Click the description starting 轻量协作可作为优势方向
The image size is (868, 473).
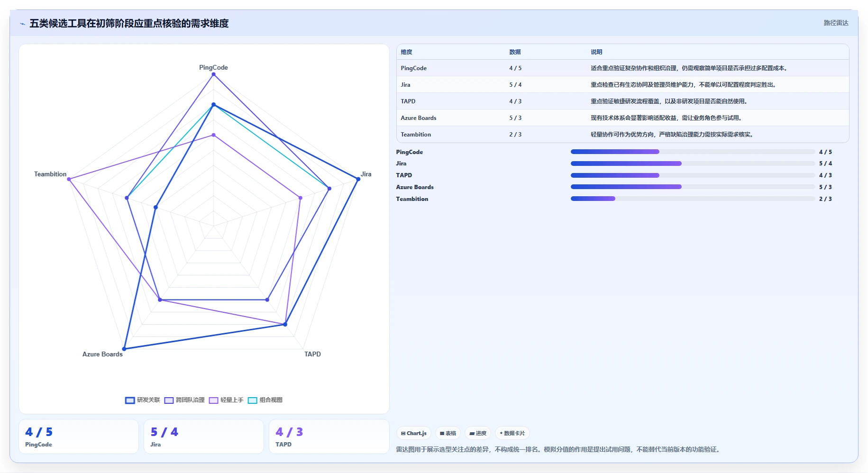pyautogui.click(x=673, y=135)
